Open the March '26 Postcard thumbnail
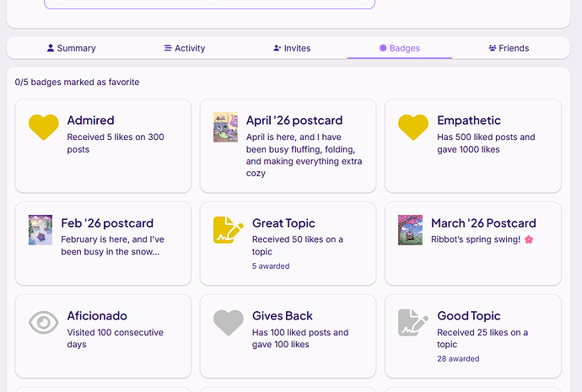 pyautogui.click(x=410, y=230)
